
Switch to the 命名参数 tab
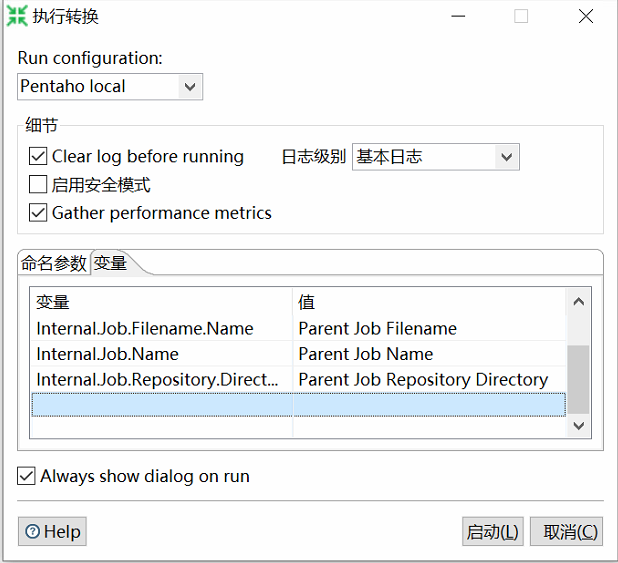(54, 263)
